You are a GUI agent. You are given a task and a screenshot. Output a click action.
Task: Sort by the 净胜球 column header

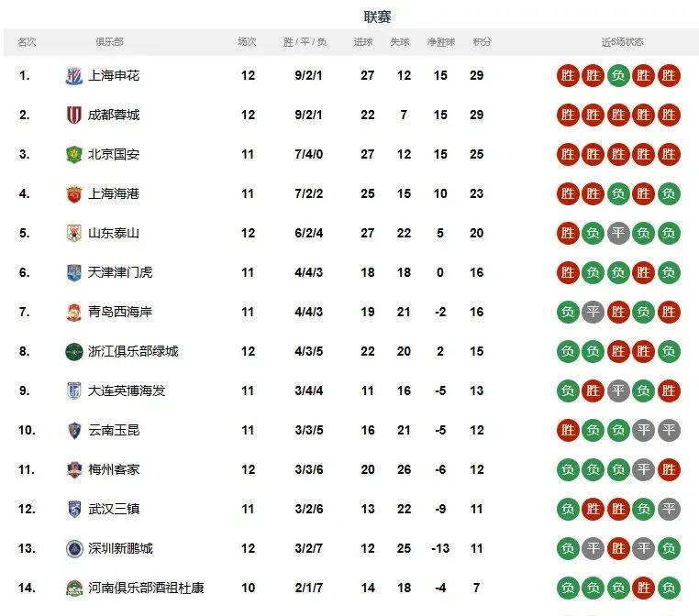[x=441, y=42]
